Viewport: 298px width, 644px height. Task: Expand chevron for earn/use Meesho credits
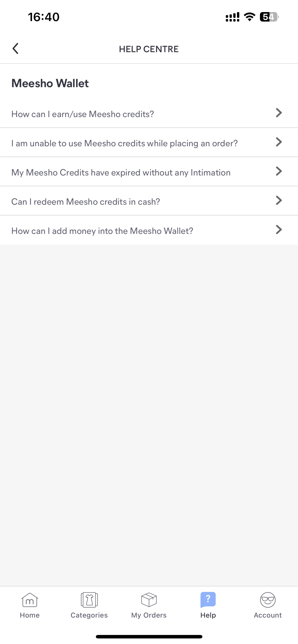click(279, 113)
